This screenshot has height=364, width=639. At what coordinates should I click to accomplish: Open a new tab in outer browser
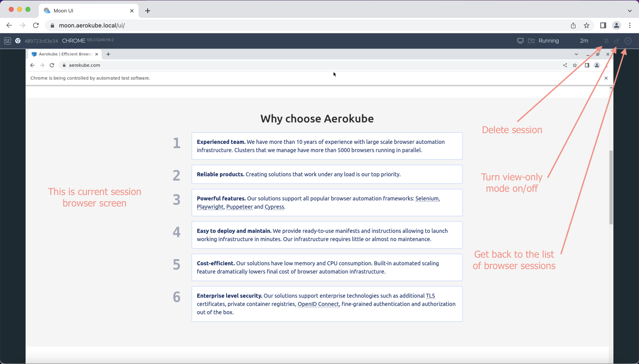click(148, 11)
